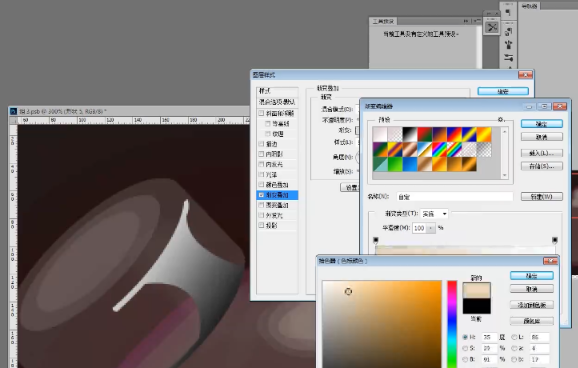Open the Paragraph panel icon at top of dock

[x=508, y=12]
